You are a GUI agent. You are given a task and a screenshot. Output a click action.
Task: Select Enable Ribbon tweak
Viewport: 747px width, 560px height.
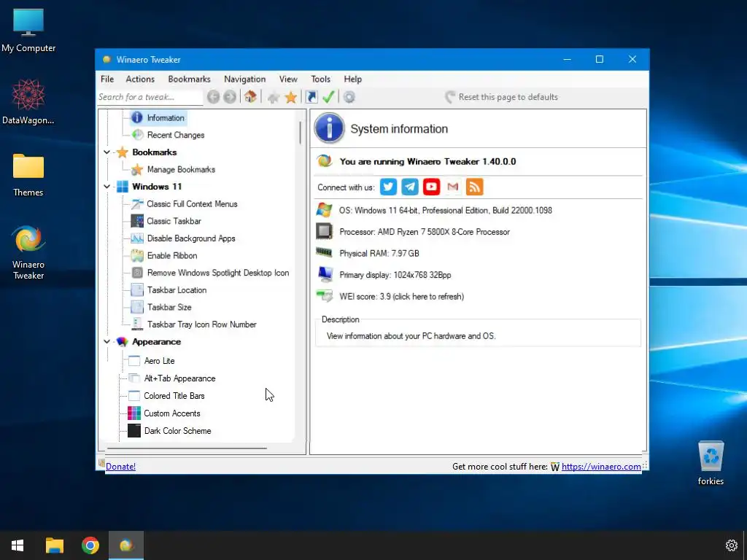pos(165,256)
